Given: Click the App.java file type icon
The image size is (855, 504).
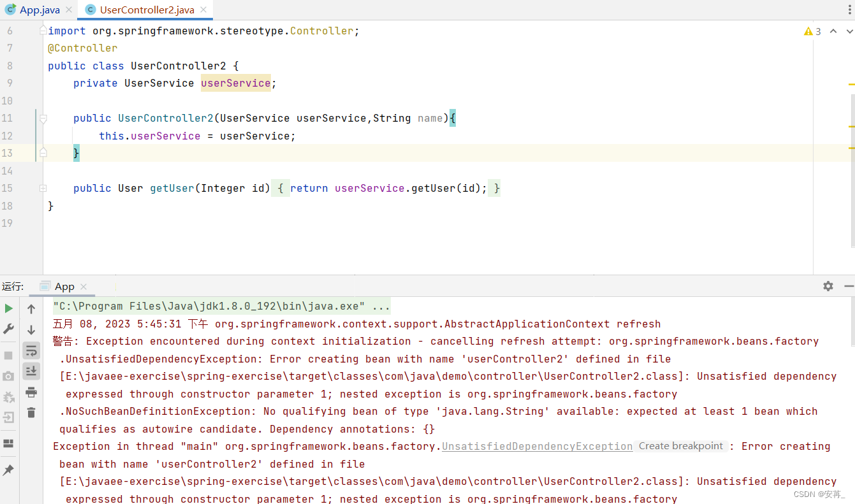Looking at the screenshot, I should [10, 10].
